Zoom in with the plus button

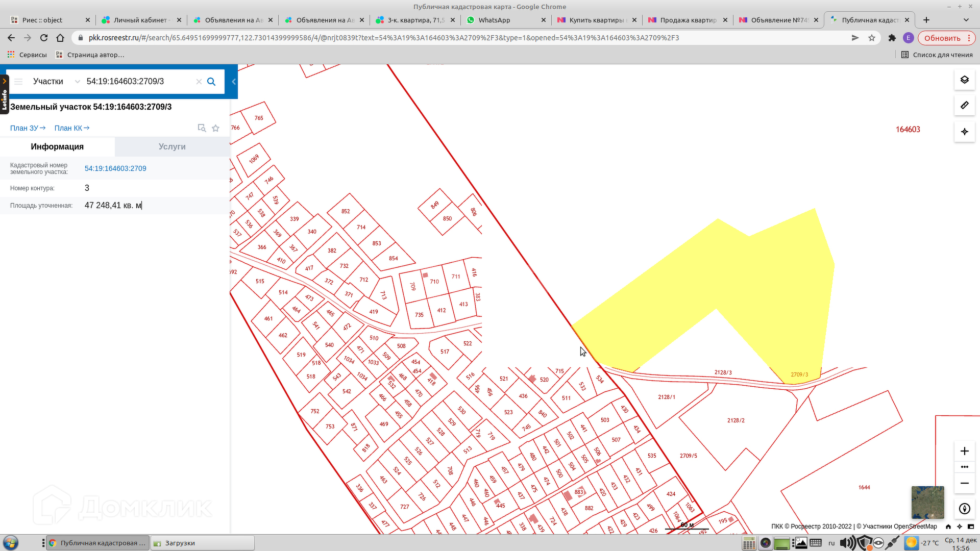click(964, 451)
